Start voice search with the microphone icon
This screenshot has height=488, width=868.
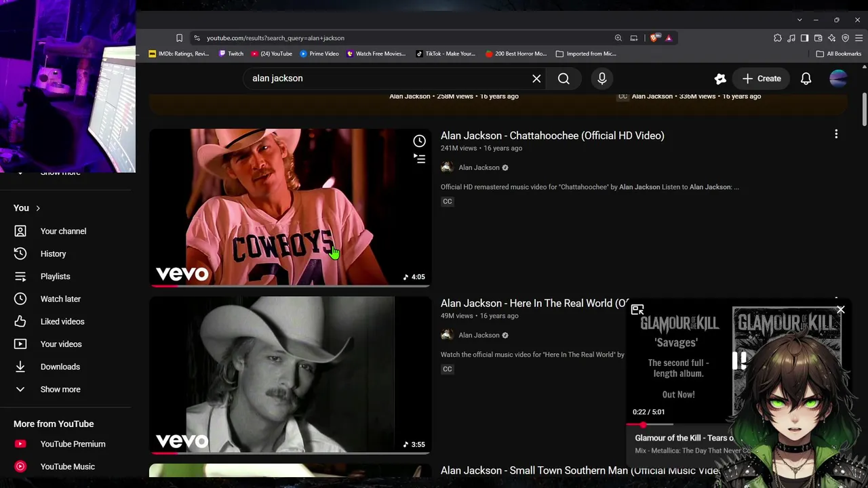601,79
